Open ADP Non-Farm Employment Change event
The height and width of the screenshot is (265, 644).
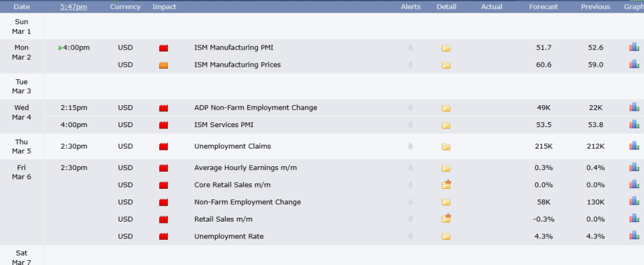coord(255,108)
